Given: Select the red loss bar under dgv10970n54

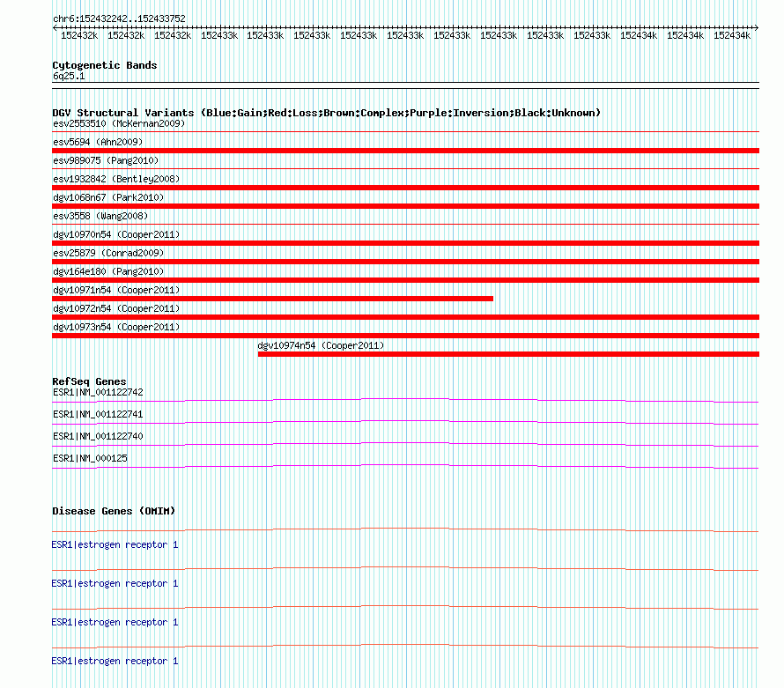Looking at the screenshot, I should click(x=405, y=243).
